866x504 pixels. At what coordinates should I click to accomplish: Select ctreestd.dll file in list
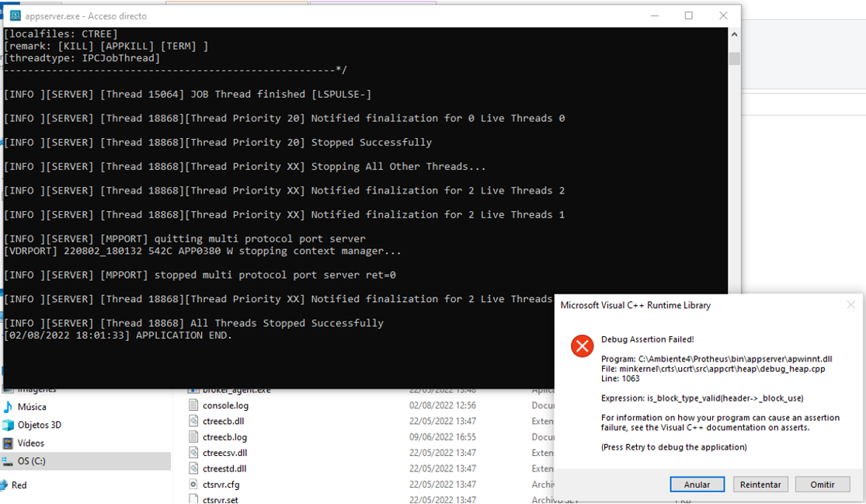click(x=224, y=469)
